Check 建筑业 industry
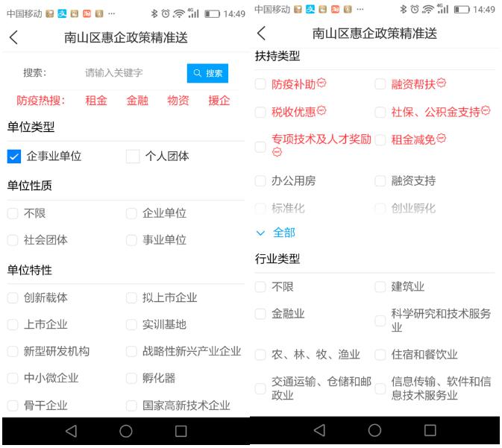The image size is (502, 448). (380, 287)
